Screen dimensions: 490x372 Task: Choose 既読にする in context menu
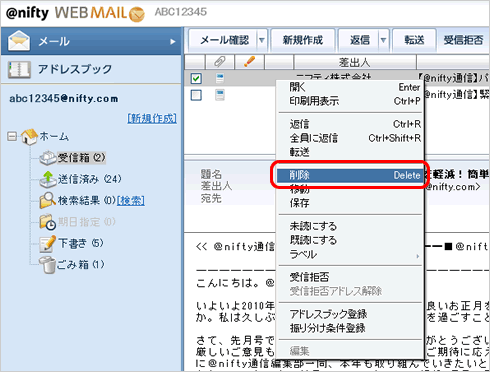click(x=351, y=240)
